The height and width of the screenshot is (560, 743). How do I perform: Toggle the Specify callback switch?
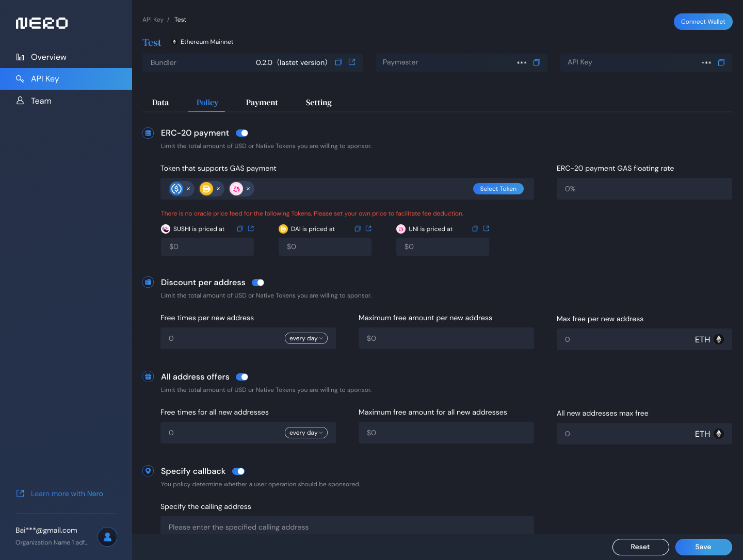[238, 471]
